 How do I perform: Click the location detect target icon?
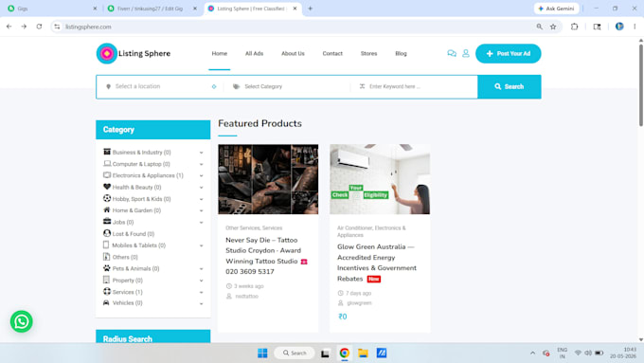pyautogui.click(x=214, y=87)
